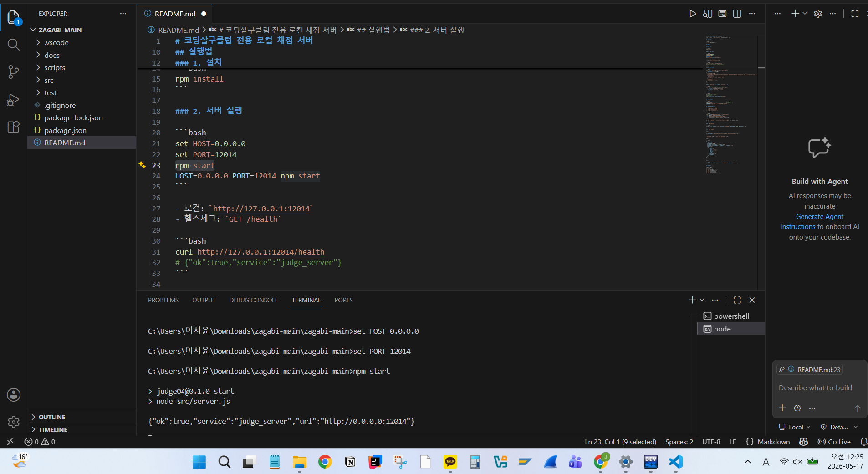Open the Explorer view in activity bar
Image resolution: width=868 pixels, height=474 pixels.
coord(14,18)
